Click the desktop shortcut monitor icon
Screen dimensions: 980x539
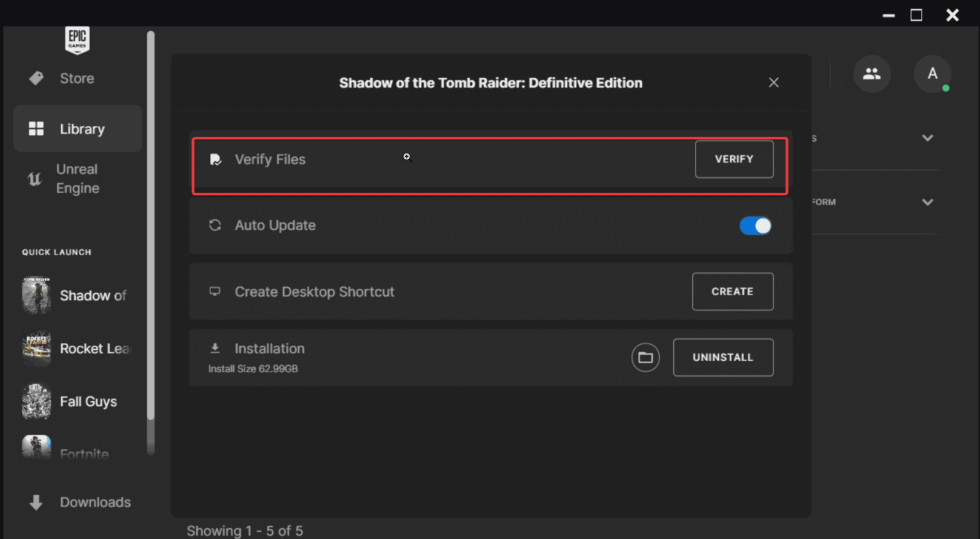point(215,291)
